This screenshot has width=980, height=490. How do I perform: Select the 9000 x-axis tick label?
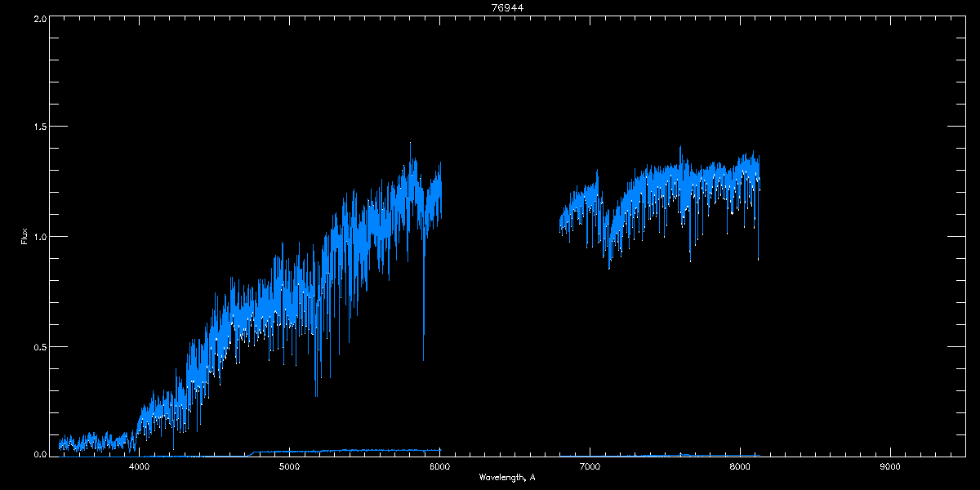[890, 467]
